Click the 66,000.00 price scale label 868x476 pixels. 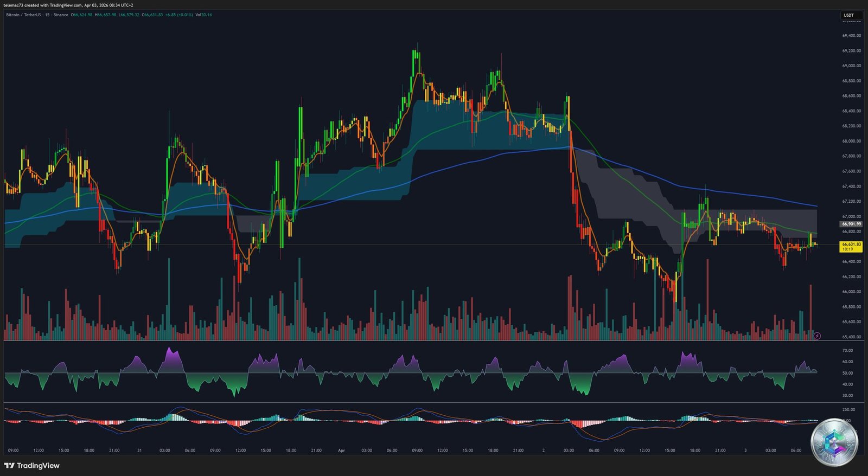851,292
